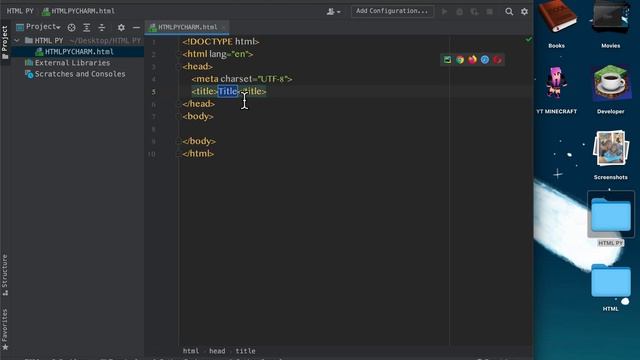Click the green inspection checkmark

529,40
